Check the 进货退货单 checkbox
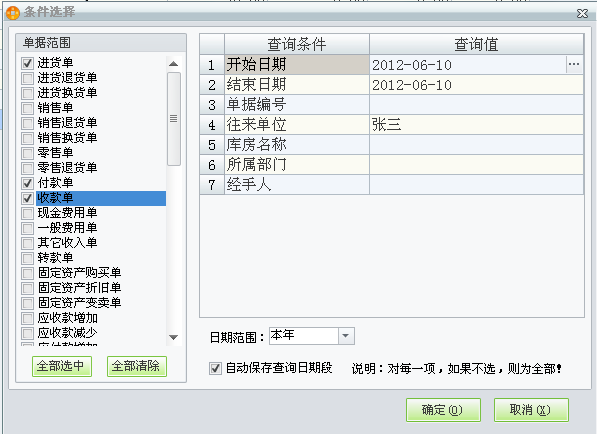597x434 pixels. tap(27, 78)
